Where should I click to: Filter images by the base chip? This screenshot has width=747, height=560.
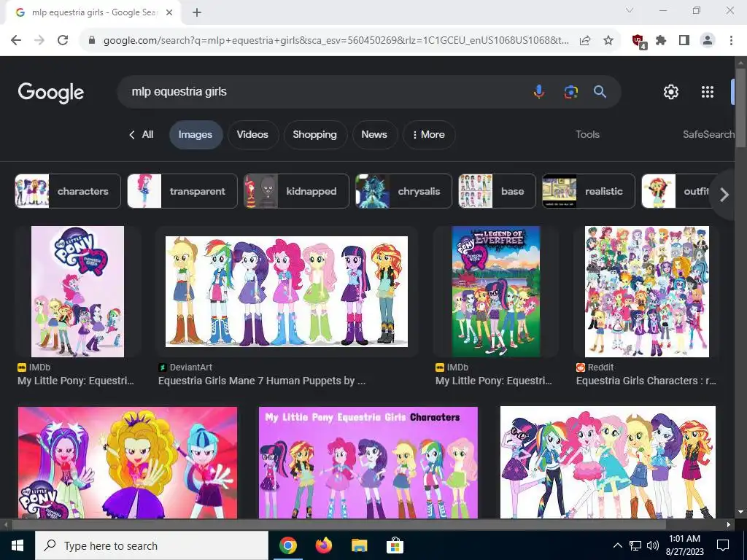[497, 192]
